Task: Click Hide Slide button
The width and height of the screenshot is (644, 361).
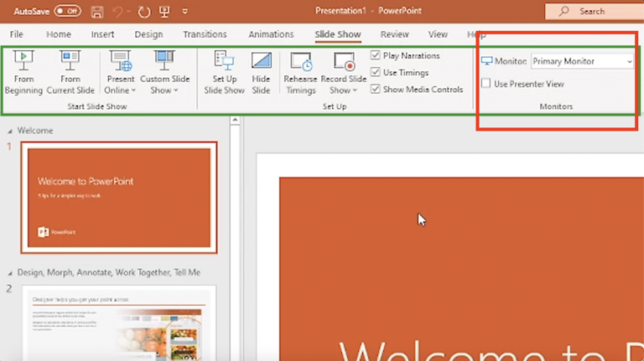Action: pyautogui.click(x=262, y=73)
